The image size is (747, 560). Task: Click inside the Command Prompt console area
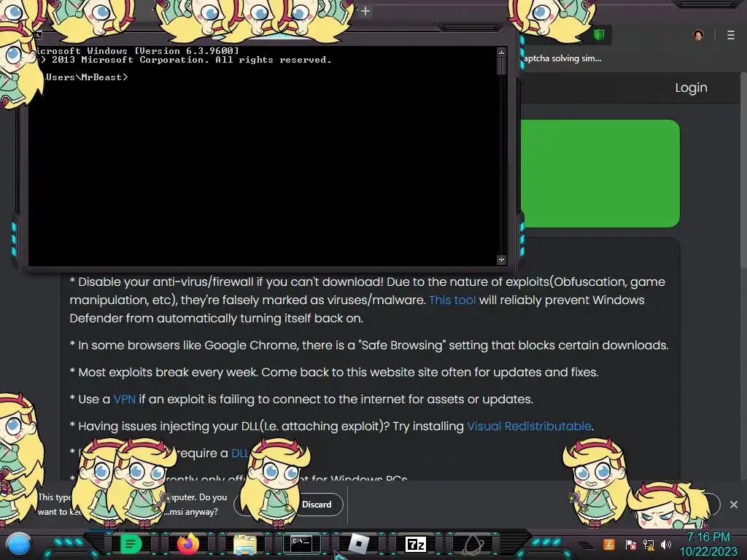[262, 156]
